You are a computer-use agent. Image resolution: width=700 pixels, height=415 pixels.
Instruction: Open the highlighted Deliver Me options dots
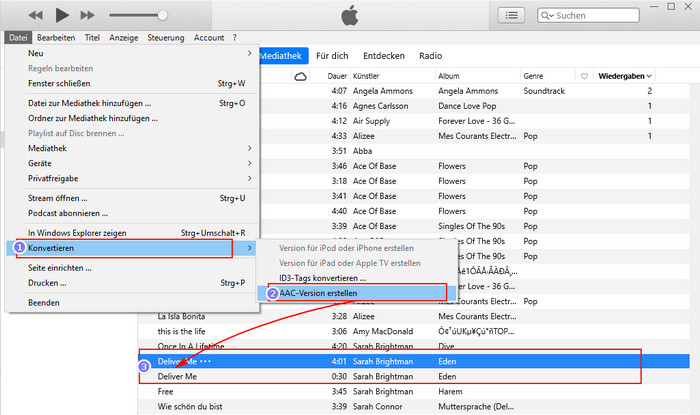205,361
